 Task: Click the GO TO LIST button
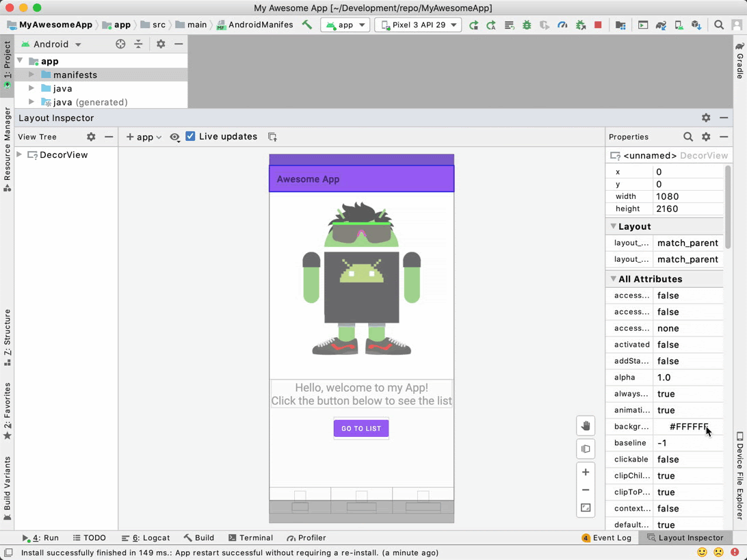coord(361,429)
